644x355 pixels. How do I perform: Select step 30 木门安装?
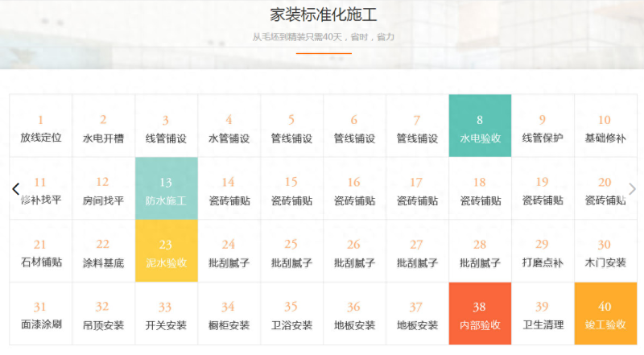coord(605,251)
